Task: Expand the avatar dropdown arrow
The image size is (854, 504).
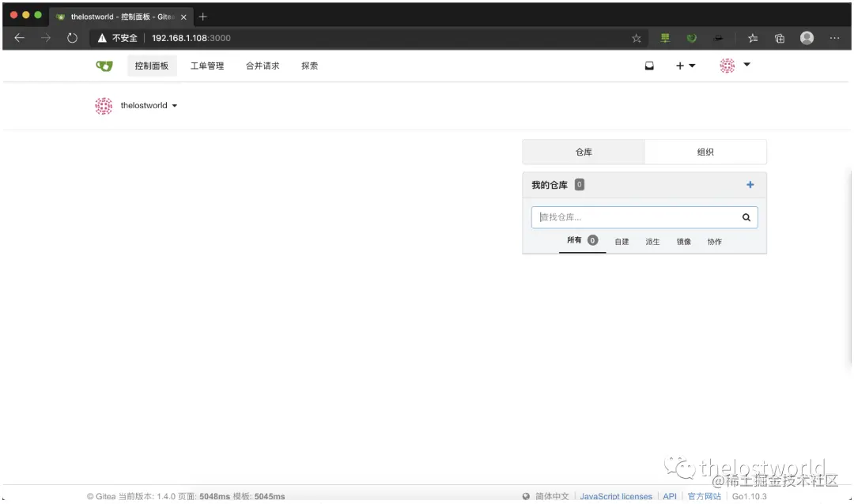Action: coord(746,66)
